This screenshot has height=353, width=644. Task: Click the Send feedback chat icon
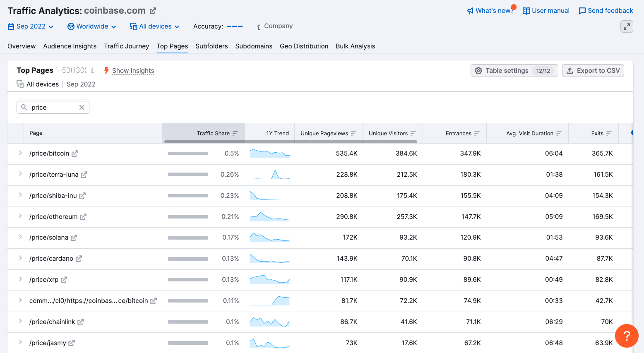click(x=582, y=11)
